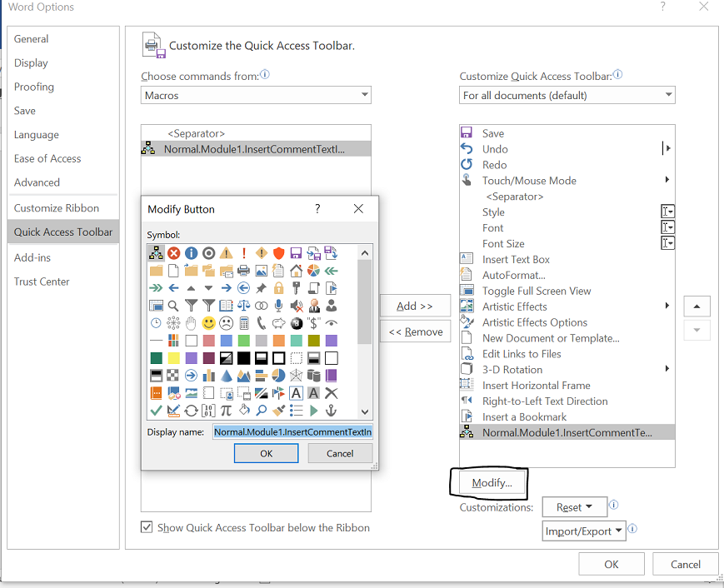Pick the piggy bank symbol
The width and height of the screenshot is (724, 588).
(x=278, y=323)
